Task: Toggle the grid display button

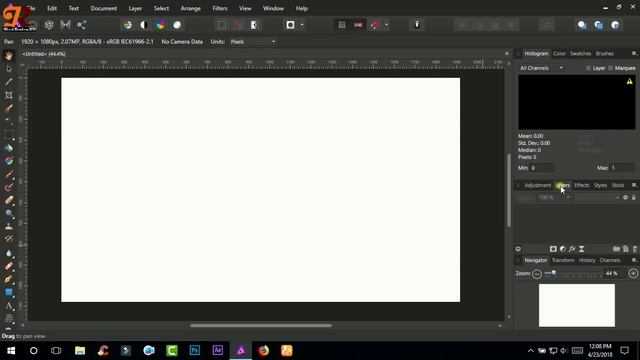Action: pos(342,25)
